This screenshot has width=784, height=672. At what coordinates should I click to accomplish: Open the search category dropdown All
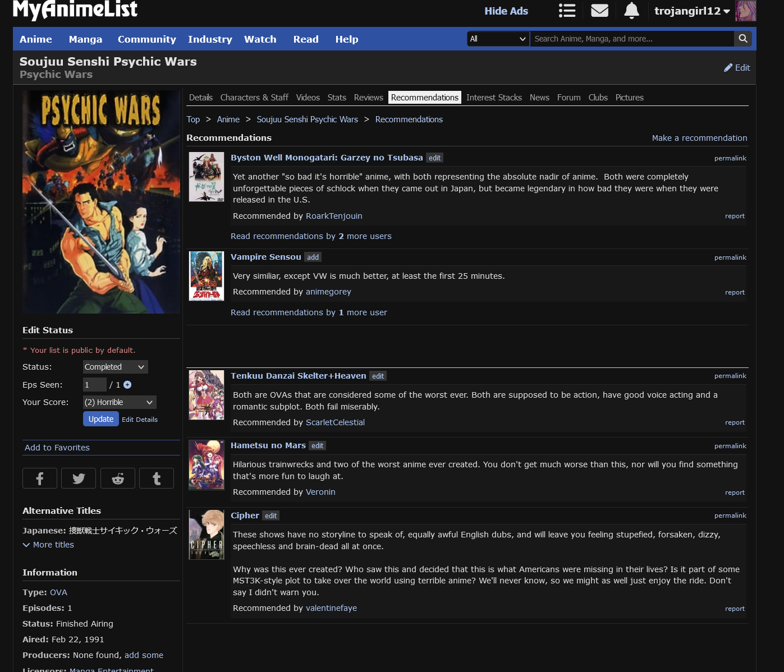pos(498,39)
